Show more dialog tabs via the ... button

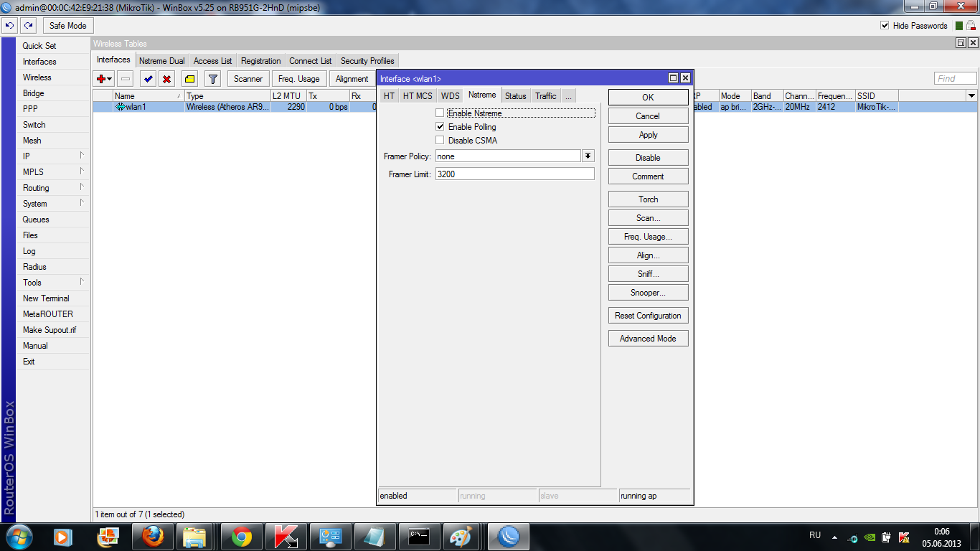(568, 96)
